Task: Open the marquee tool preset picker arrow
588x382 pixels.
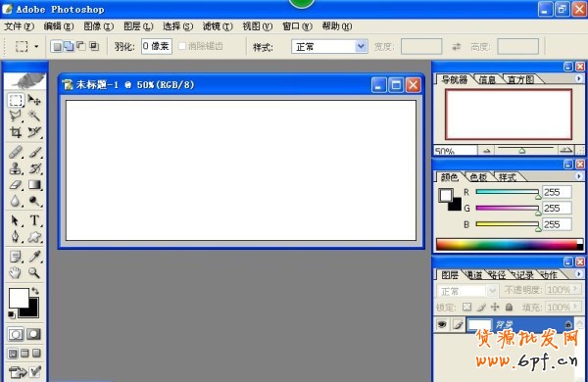Action: pyautogui.click(x=36, y=46)
